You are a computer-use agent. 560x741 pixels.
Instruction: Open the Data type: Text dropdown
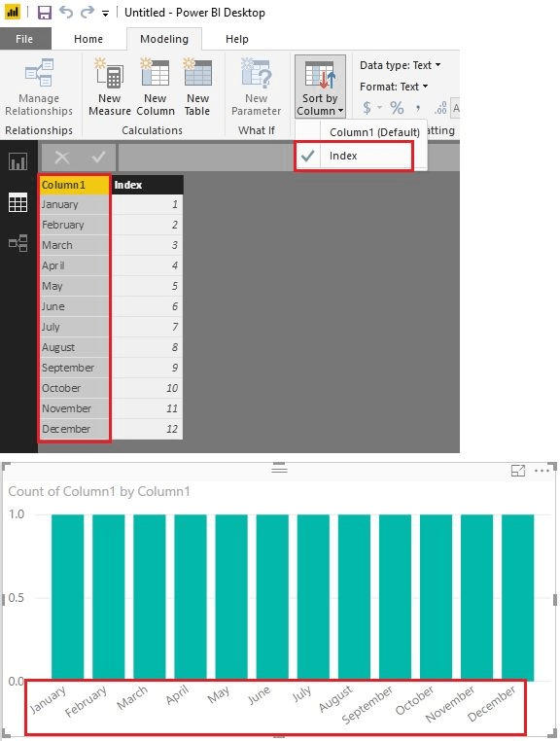click(x=400, y=65)
